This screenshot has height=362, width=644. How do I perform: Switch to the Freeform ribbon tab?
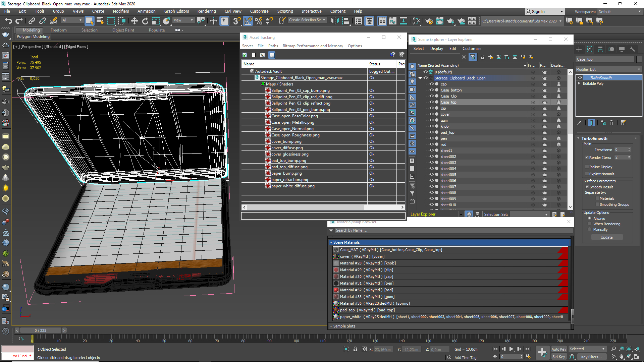(59, 30)
